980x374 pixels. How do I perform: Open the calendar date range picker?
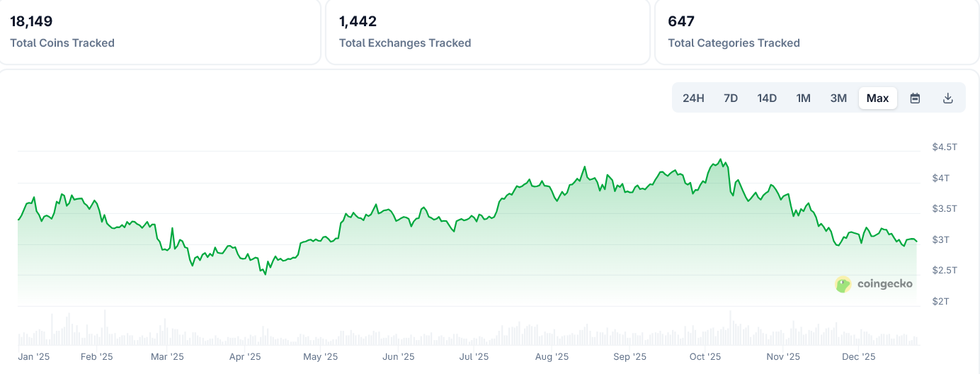point(915,98)
